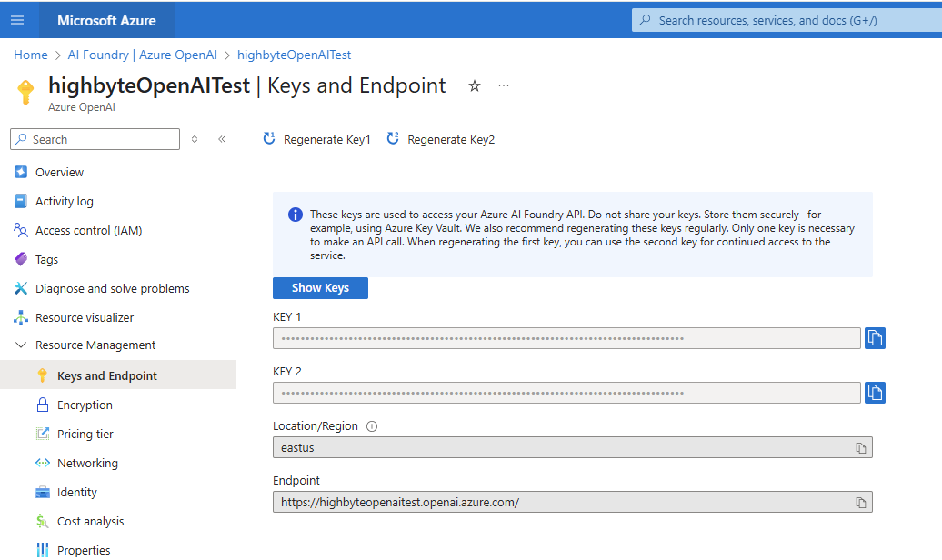The height and width of the screenshot is (560, 942).
Task: Click the Properties bars icon
Action: (x=43, y=550)
